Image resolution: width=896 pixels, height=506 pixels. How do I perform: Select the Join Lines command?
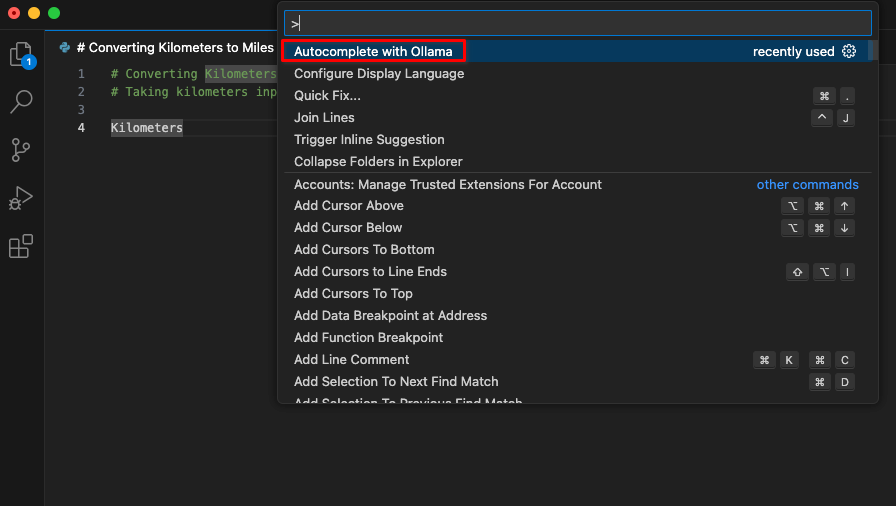pos(578,118)
